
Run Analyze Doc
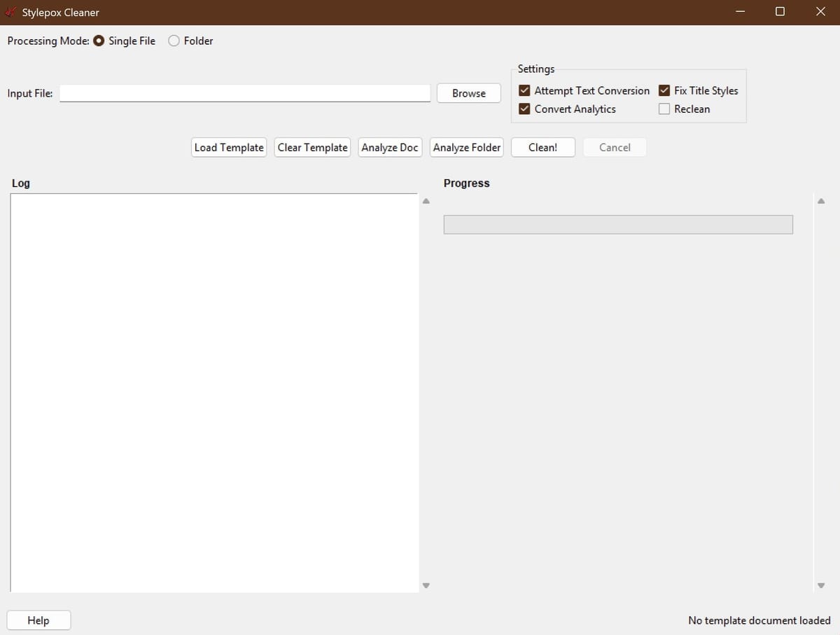390,148
